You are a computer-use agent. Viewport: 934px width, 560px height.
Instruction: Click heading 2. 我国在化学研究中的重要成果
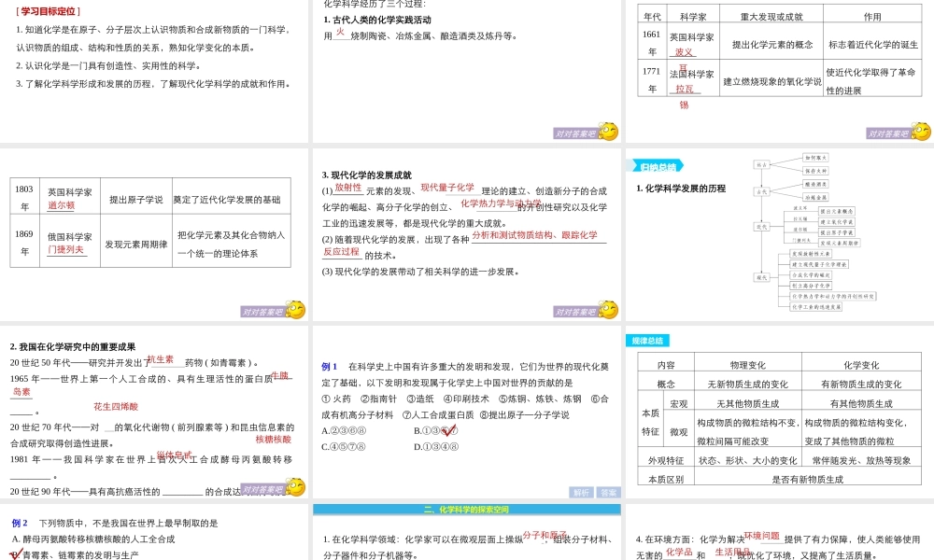[x=73, y=346]
